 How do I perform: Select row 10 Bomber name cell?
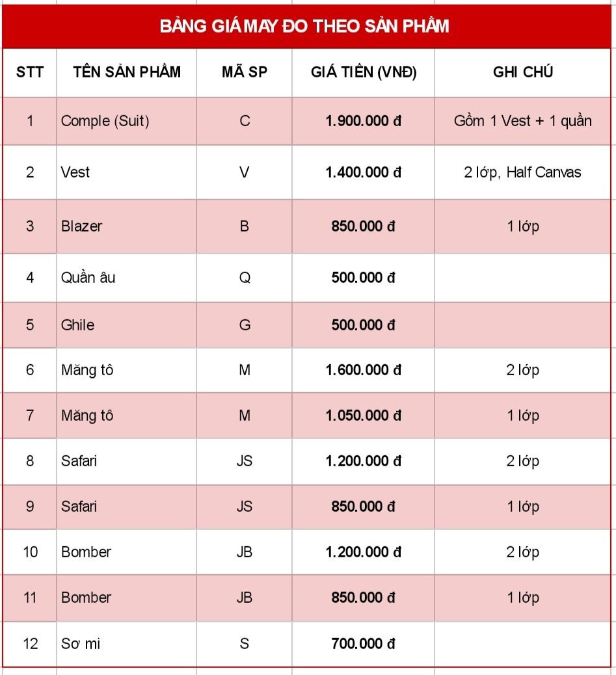coord(127,552)
